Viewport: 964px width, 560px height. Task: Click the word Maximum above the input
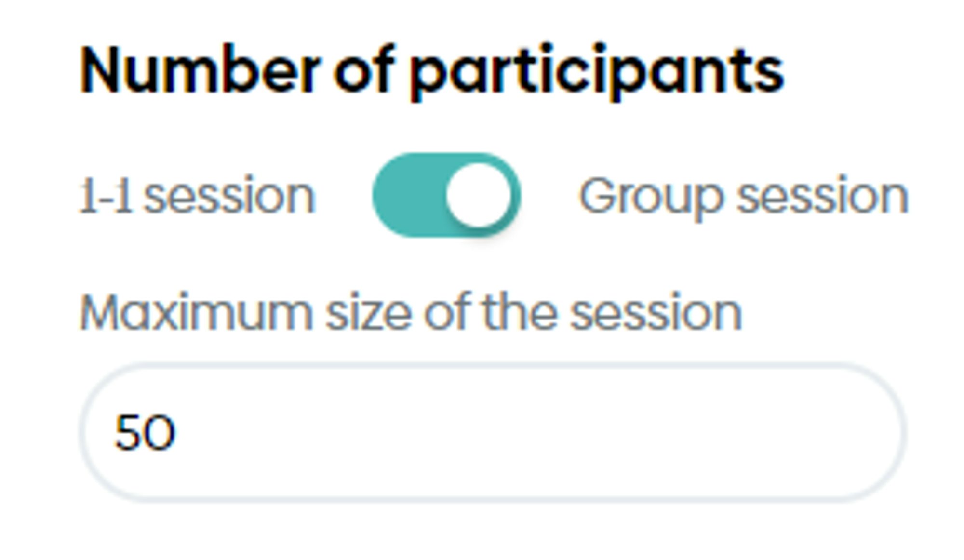[x=196, y=313]
